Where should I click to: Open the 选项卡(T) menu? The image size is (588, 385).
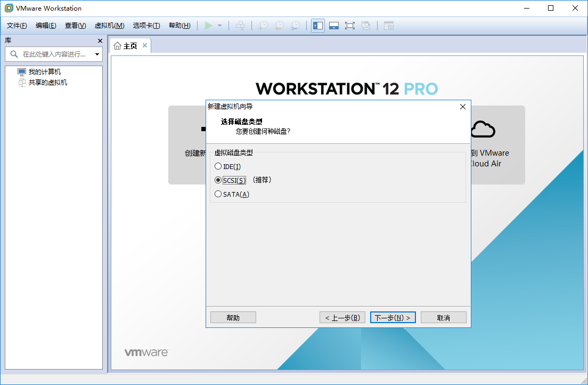pyautogui.click(x=146, y=26)
